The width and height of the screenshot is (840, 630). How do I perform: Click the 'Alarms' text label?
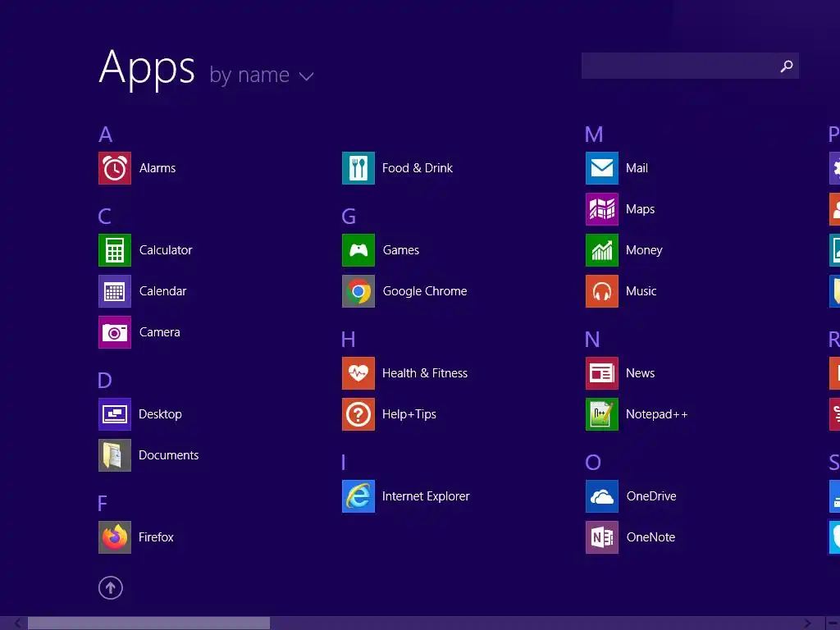[x=157, y=168]
